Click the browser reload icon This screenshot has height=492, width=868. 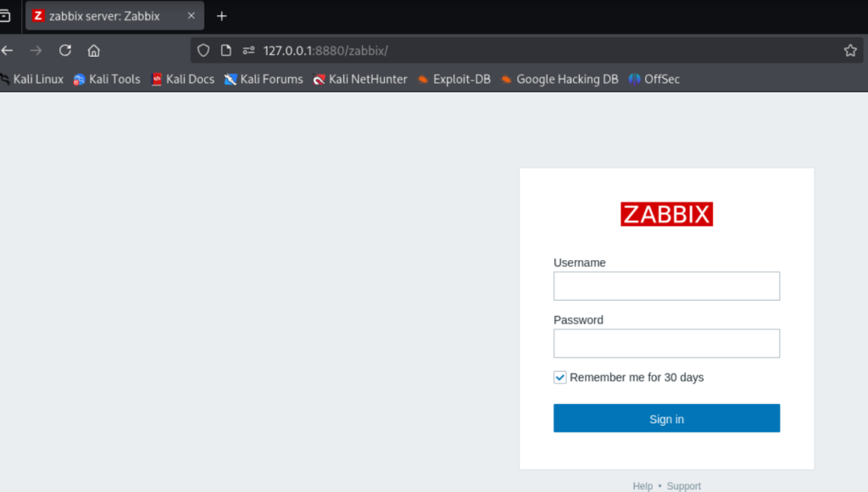pos(64,50)
